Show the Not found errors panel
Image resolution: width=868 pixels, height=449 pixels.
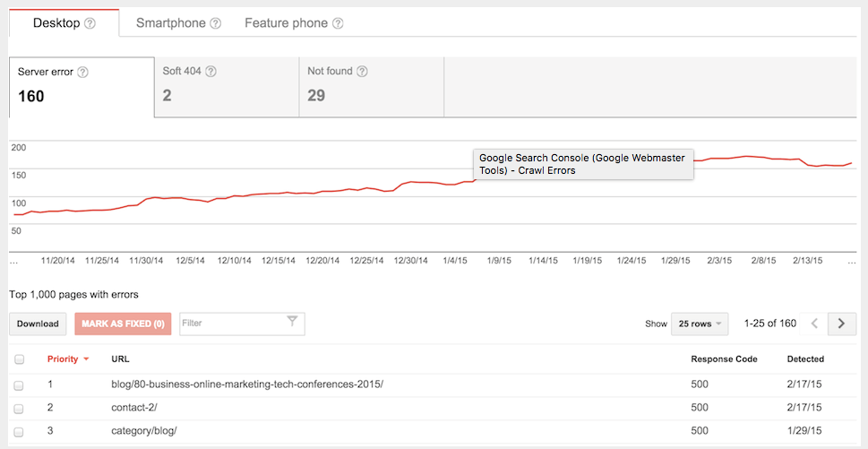pyautogui.click(x=371, y=87)
